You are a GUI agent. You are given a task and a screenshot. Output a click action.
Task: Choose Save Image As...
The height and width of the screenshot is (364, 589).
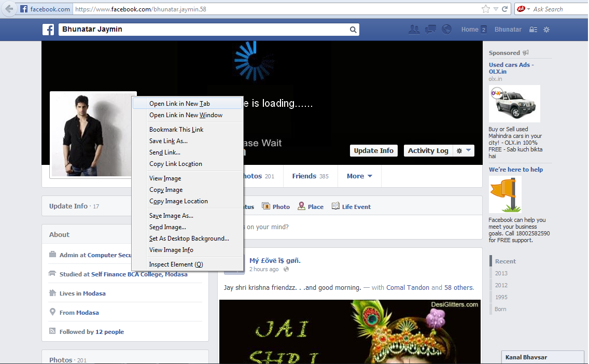point(187,216)
